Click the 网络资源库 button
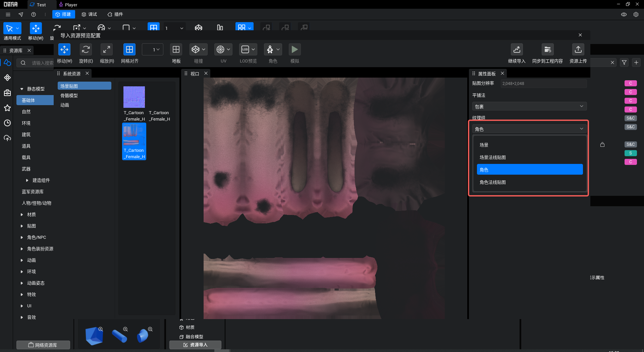 (43, 345)
